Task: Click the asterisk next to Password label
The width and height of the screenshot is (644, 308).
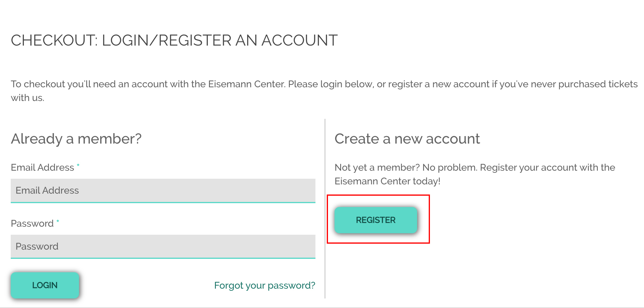Action: [x=58, y=221]
